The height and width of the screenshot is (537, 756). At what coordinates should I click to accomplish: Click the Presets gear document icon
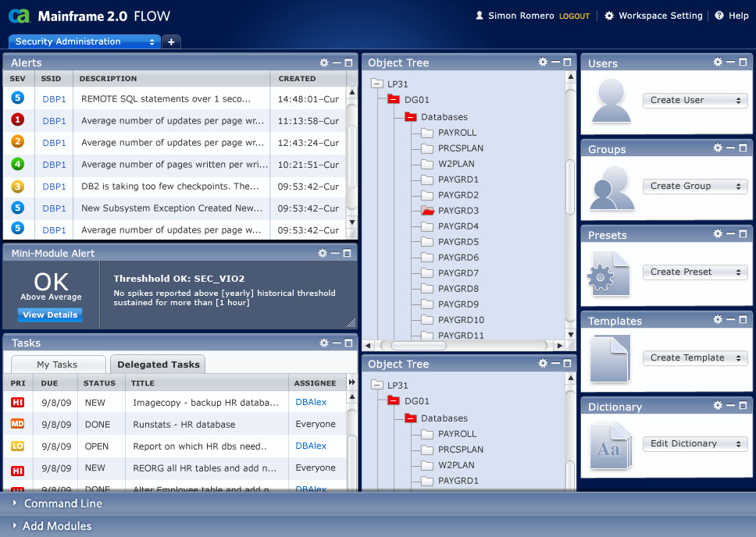[x=608, y=273]
